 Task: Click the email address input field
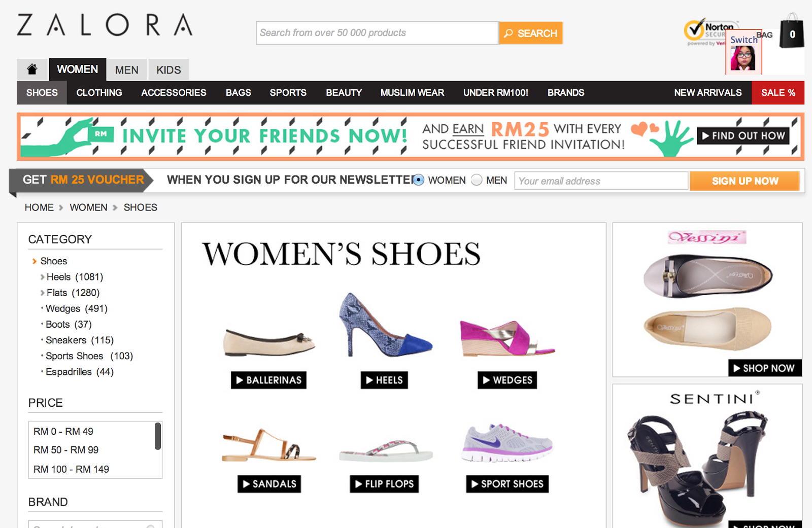pos(601,181)
